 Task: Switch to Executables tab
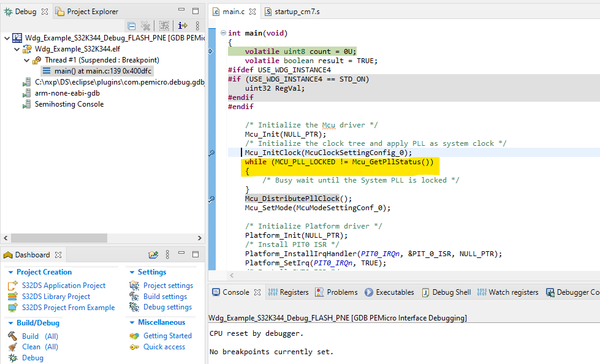[390, 292]
